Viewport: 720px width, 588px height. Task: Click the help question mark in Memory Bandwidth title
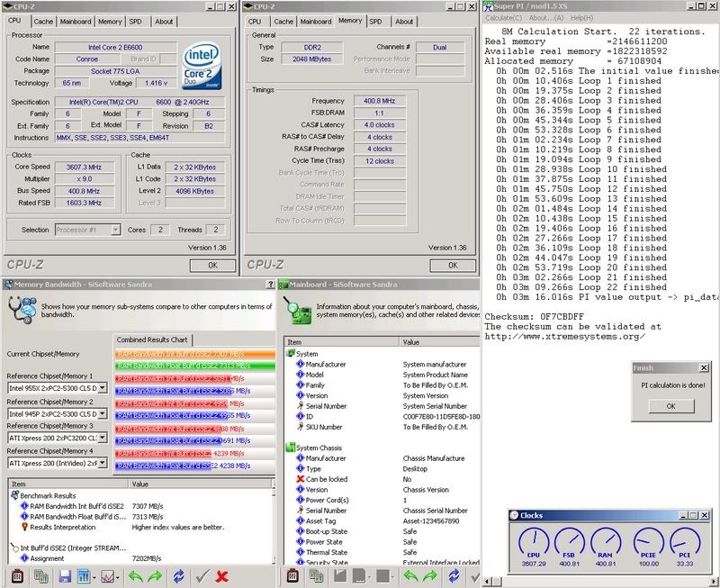271,285
